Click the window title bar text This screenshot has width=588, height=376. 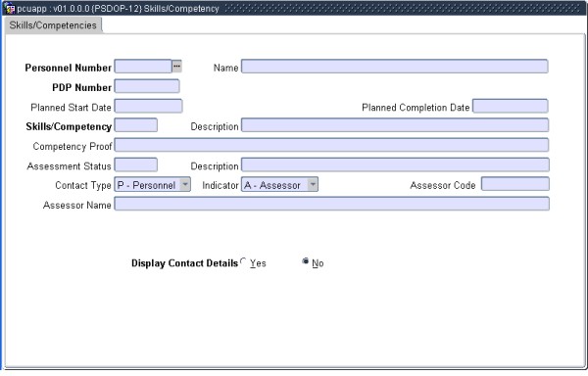click(x=118, y=8)
